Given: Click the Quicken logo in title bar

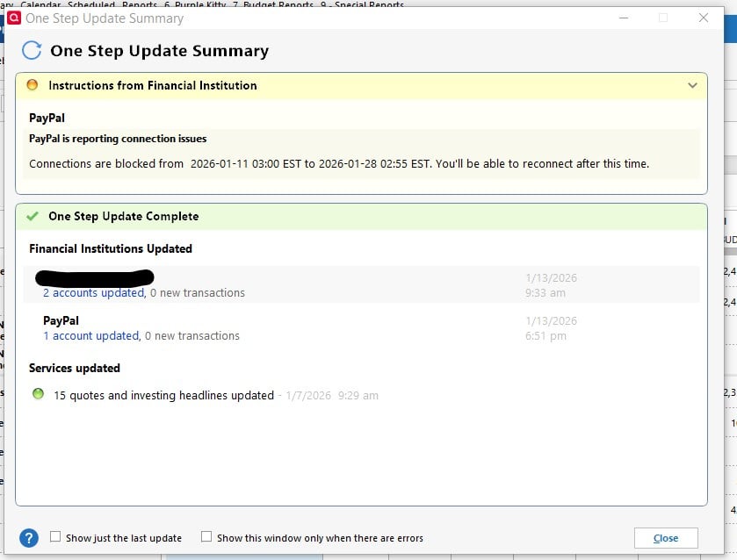Looking at the screenshot, I should tap(14, 18).
